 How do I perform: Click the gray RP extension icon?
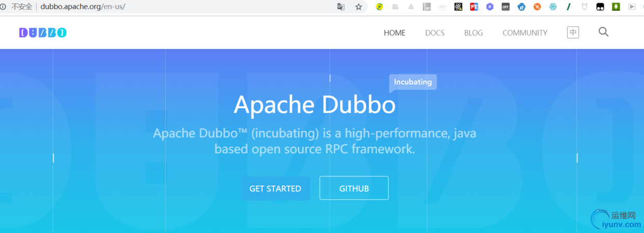427,7
